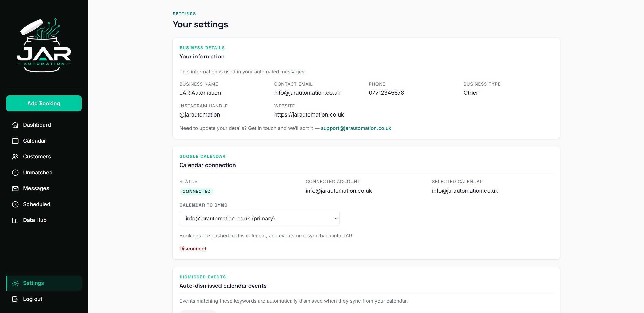Click the JAR Automation logo
Image resolution: width=644 pixels, height=313 pixels.
click(44, 45)
